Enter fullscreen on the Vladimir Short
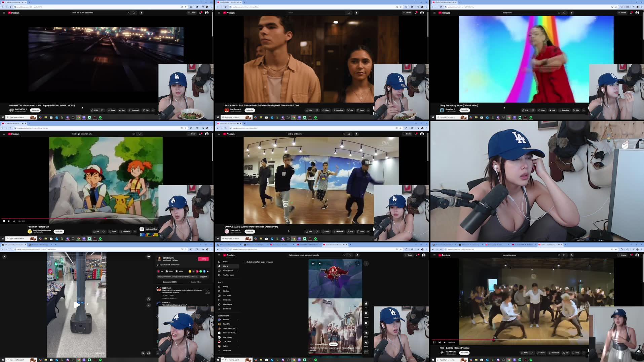Viewport: 644px width, 362px height. [x=357, y=264]
